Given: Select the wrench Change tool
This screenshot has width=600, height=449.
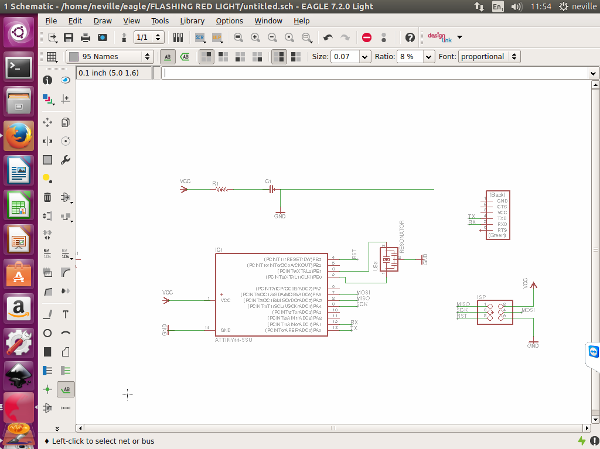Looking at the screenshot, I should 66,160.
